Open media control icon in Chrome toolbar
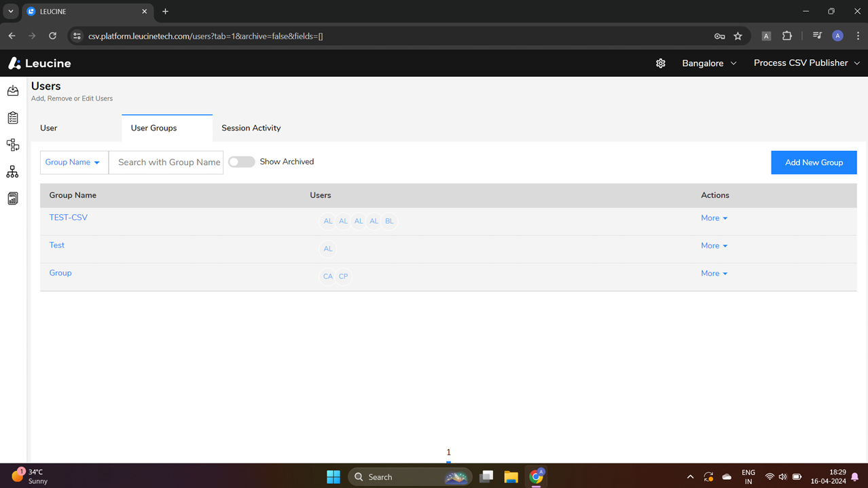This screenshot has height=488, width=868. [817, 36]
